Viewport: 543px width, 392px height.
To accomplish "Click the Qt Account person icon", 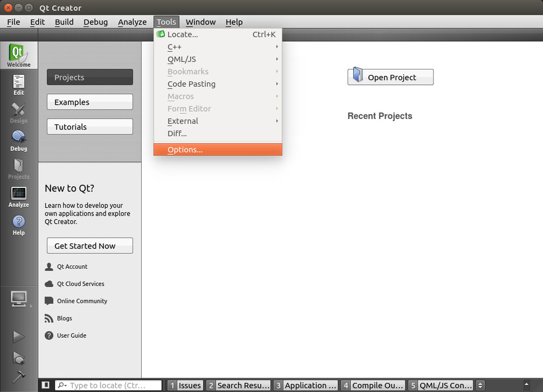I will 49,267.
